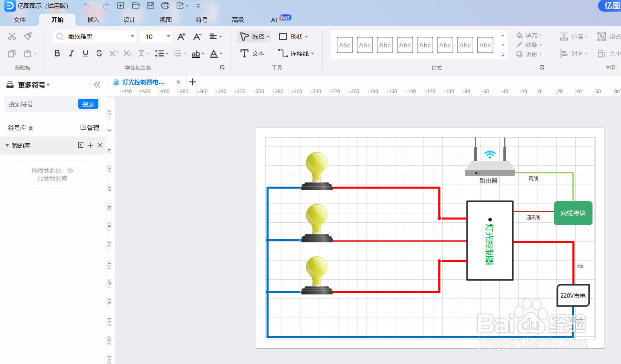Viewport: 621px width, 364px height.
Task: Toggle italic text formatting
Action: 71,53
